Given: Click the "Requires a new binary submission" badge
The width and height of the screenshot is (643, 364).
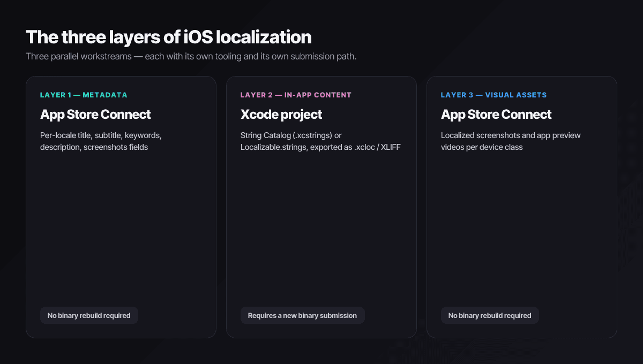Looking at the screenshot, I should click(x=302, y=315).
